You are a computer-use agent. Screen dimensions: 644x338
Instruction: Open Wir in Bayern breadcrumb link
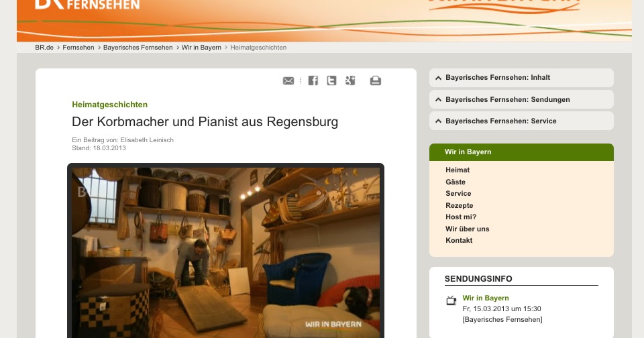201,48
